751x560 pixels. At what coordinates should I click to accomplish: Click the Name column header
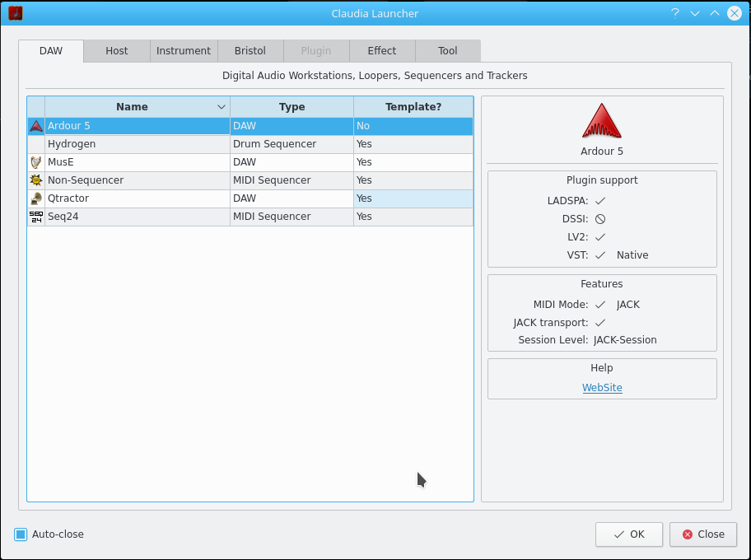(x=138, y=107)
